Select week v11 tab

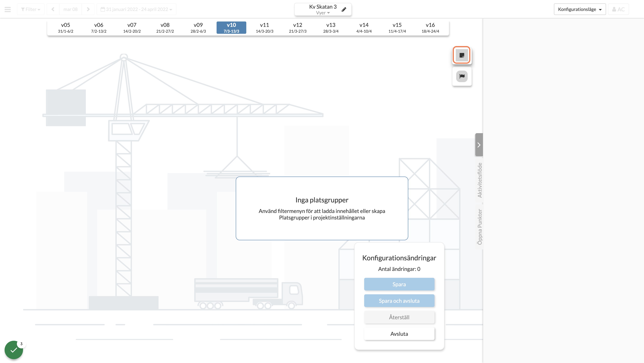(x=264, y=27)
